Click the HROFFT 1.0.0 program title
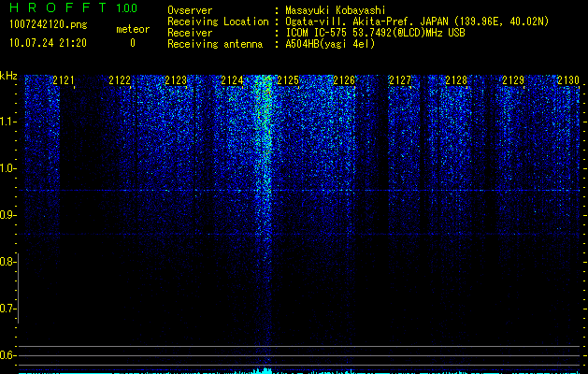The width and height of the screenshot is (588, 374). coord(73,7)
